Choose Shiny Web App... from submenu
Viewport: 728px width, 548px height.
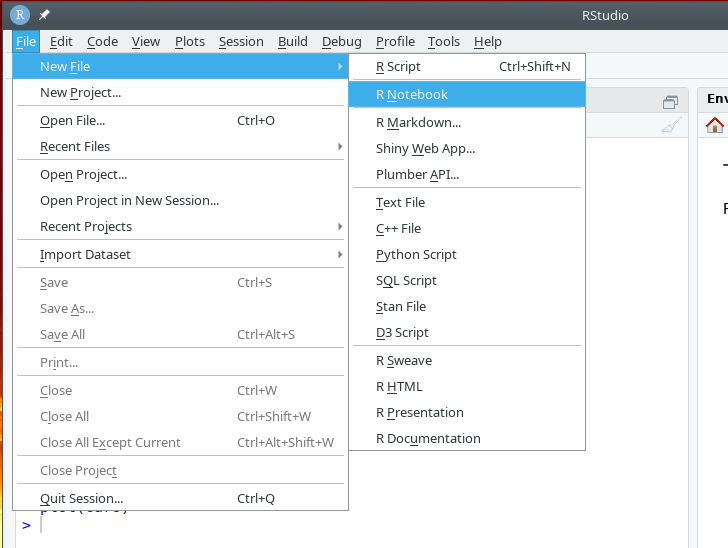point(467,149)
